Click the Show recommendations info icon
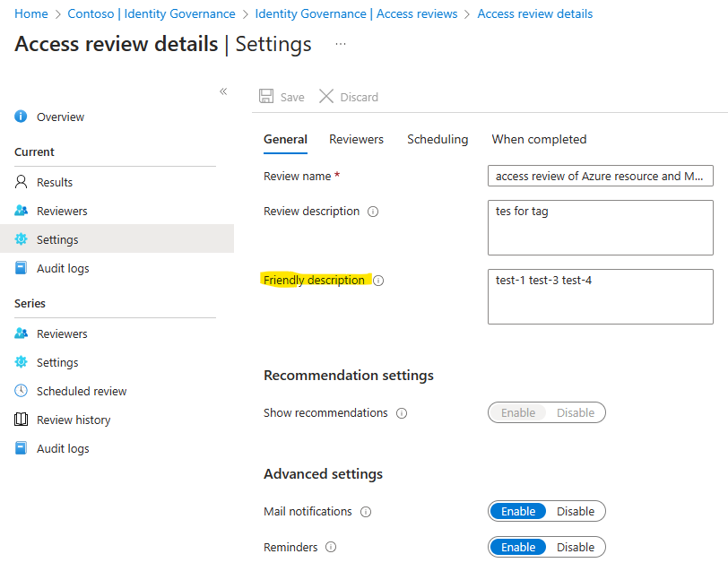 click(401, 413)
